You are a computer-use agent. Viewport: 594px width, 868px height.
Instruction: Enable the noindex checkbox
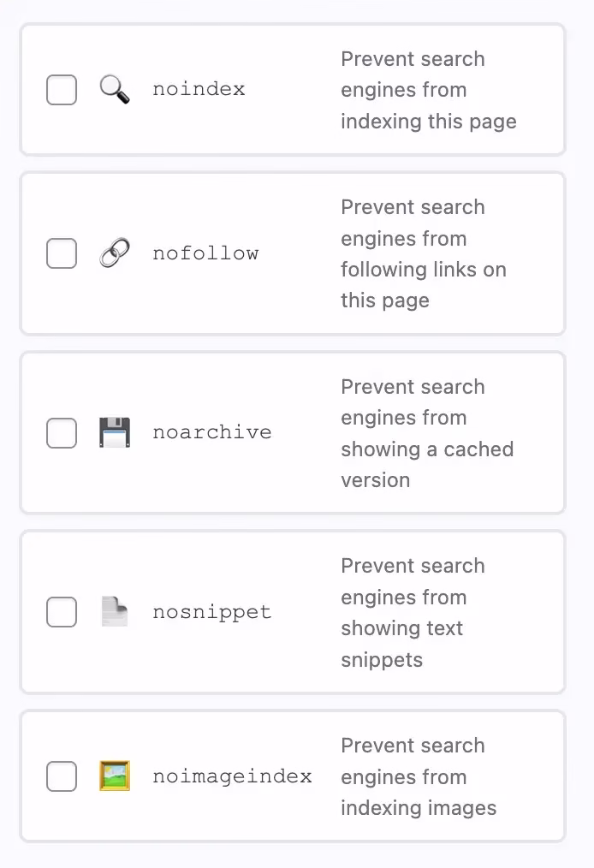tap(61, 89)
